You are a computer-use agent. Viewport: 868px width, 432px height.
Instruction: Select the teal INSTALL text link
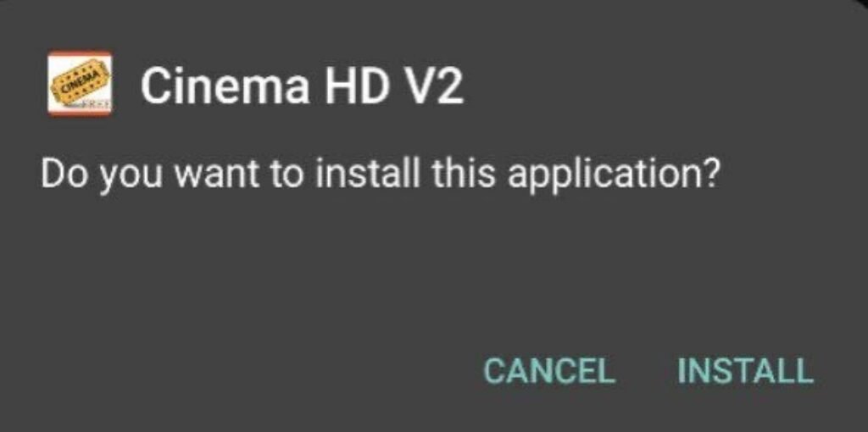coord(745,370)
